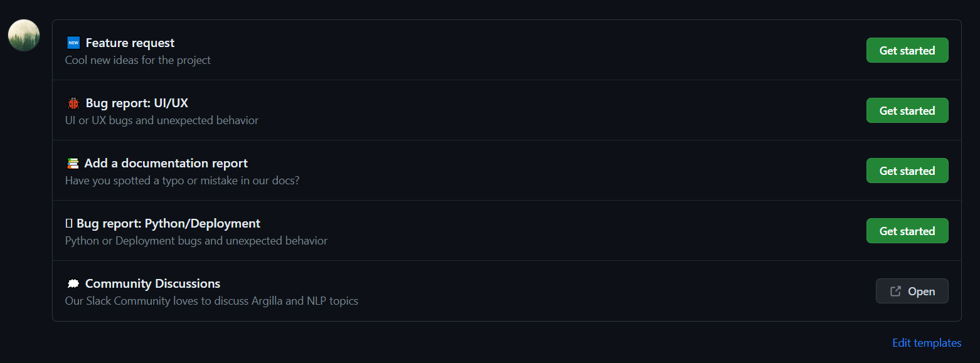Select the Feature request title
This screenshot has height=363, width=980.
130,43
